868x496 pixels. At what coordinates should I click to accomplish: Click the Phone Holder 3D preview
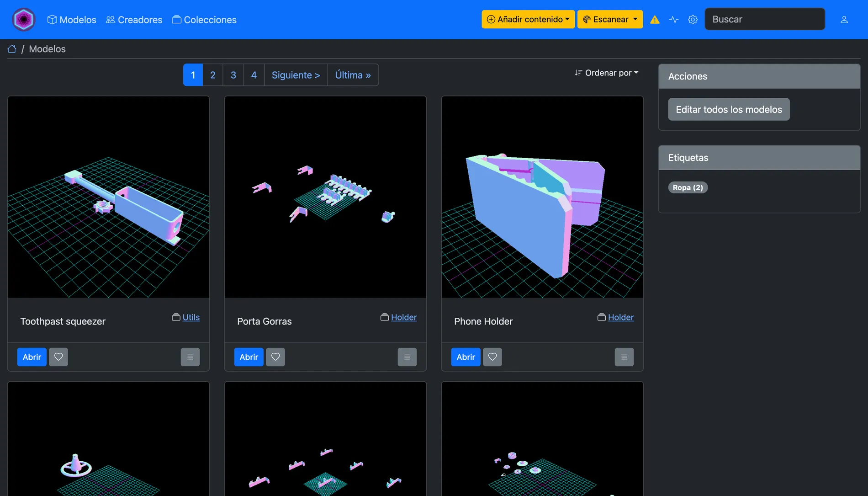tap(542, 197)
